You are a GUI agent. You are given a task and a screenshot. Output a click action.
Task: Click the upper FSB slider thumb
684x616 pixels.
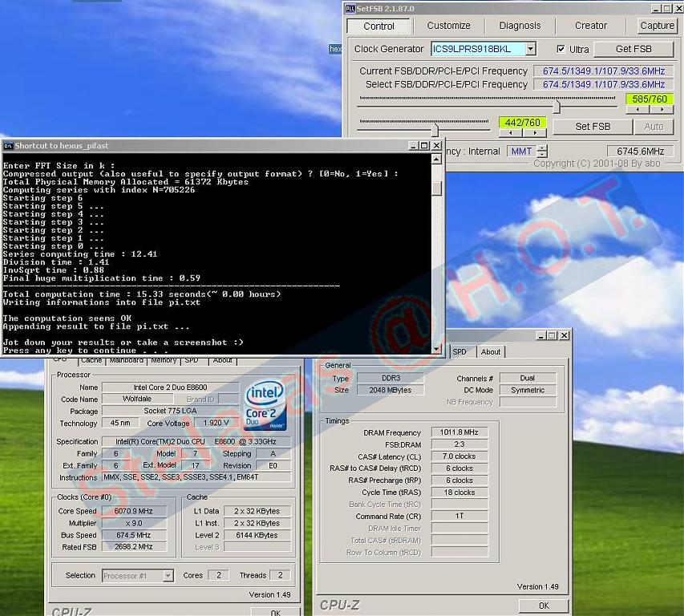557,107
